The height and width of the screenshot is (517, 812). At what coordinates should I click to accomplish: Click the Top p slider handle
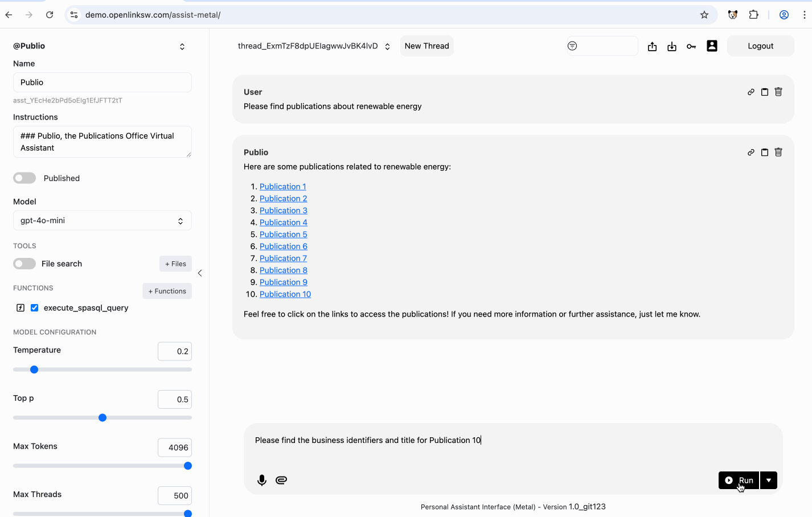point(102,418)
